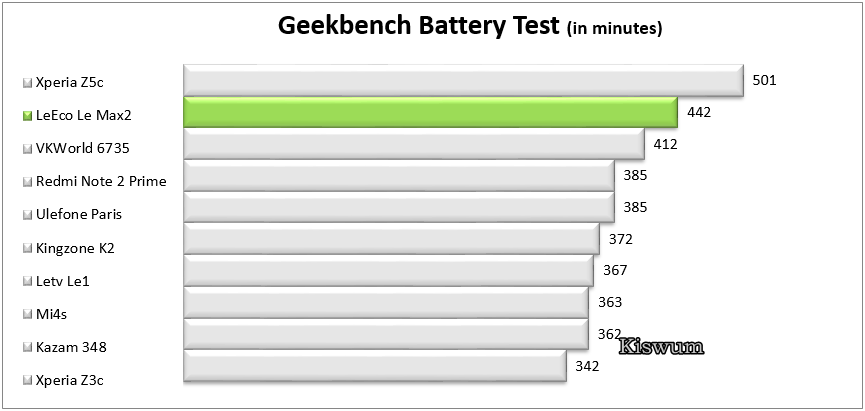Screen dimensions: 865x411
Task: Click the 501 data label
Action: 764,81
